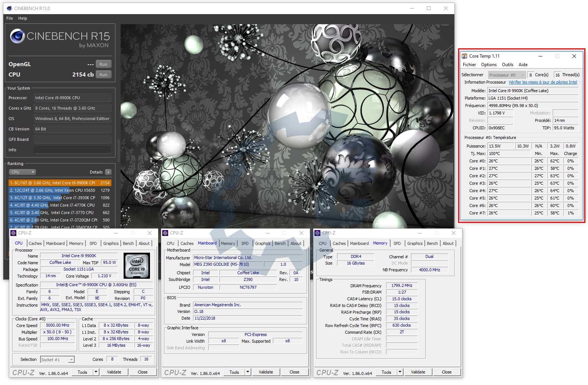Click the Memory CPU-Z window's title icon
The image size is (588, 385).
tap(317, 233)
